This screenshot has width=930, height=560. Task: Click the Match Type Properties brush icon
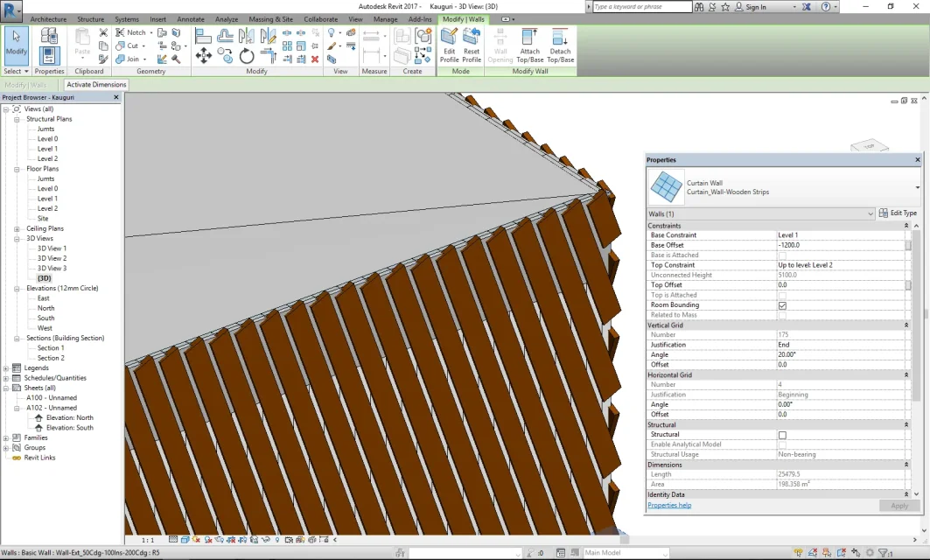point(103,59)
